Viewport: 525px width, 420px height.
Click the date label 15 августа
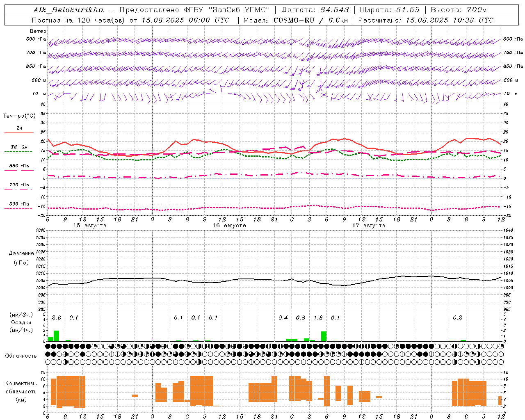[90, 226]
